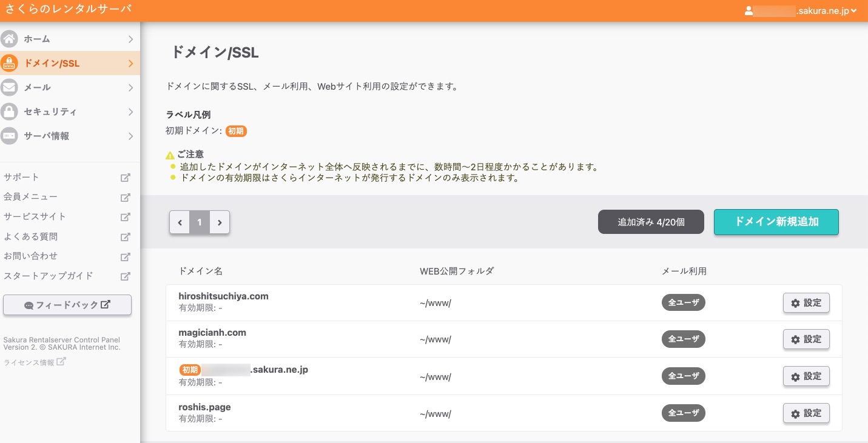This screenshot has width=868, height=443.
Task: Click the ドメイン新規追加 button
Action: 776,222
